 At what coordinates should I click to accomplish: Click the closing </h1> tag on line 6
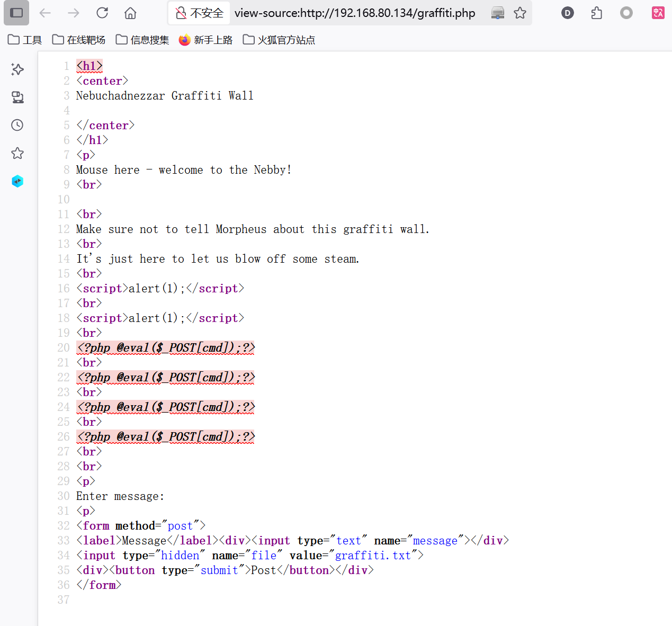coord(92,140)
